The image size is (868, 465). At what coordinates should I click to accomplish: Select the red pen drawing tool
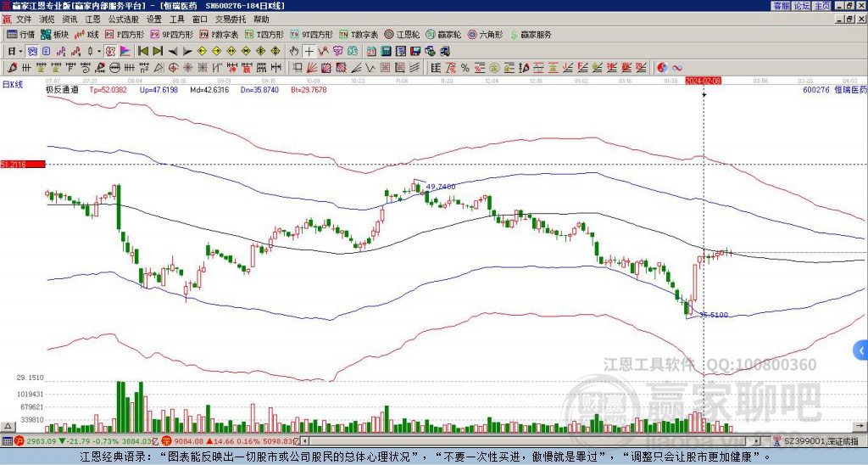pyautogui.click(x=11, y=68)
